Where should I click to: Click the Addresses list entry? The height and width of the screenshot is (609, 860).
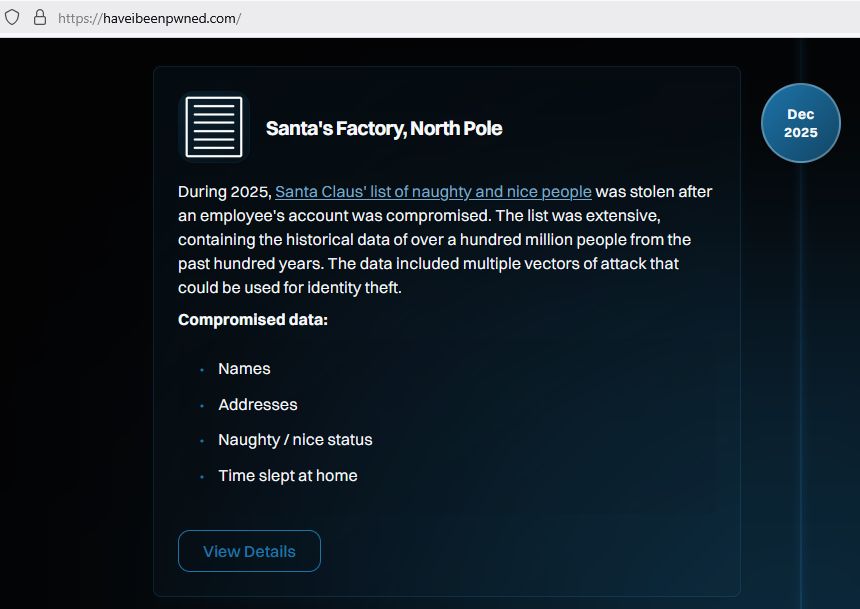pos(257,405)
